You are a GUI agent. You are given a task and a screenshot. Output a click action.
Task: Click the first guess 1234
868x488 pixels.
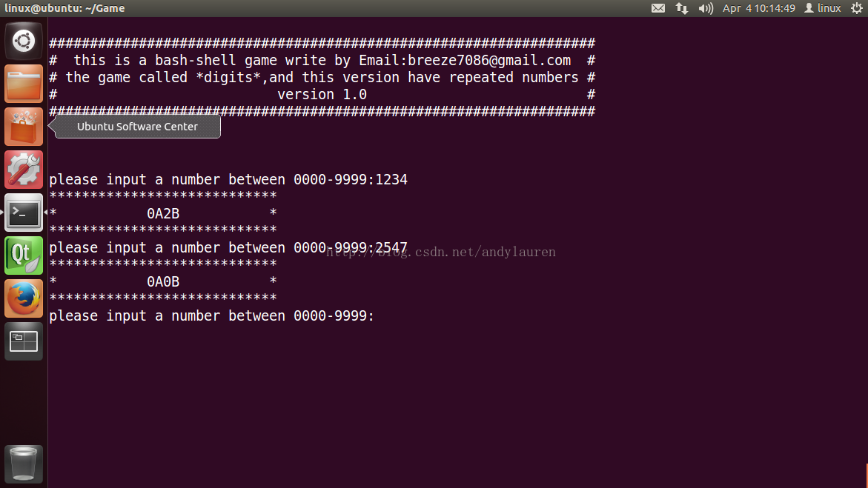coord(391,180)
